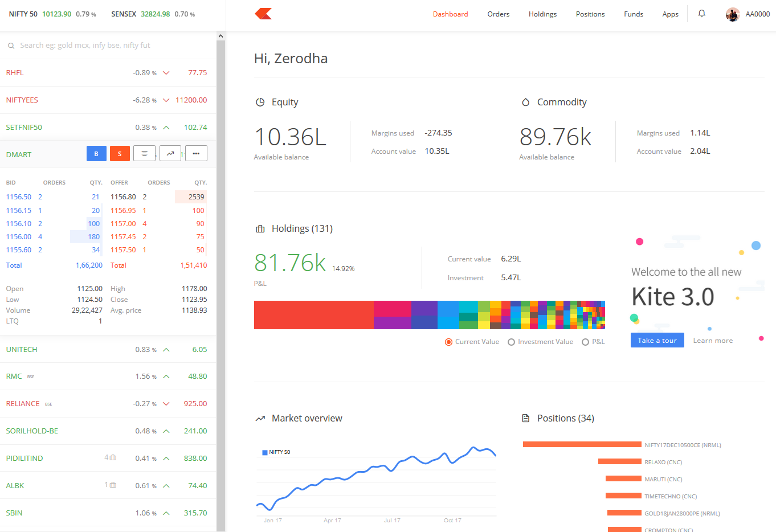Click the Take a tour button
The width and height of the screenshot is (776, 532).
pyautogui.click(x=657, y=340)
